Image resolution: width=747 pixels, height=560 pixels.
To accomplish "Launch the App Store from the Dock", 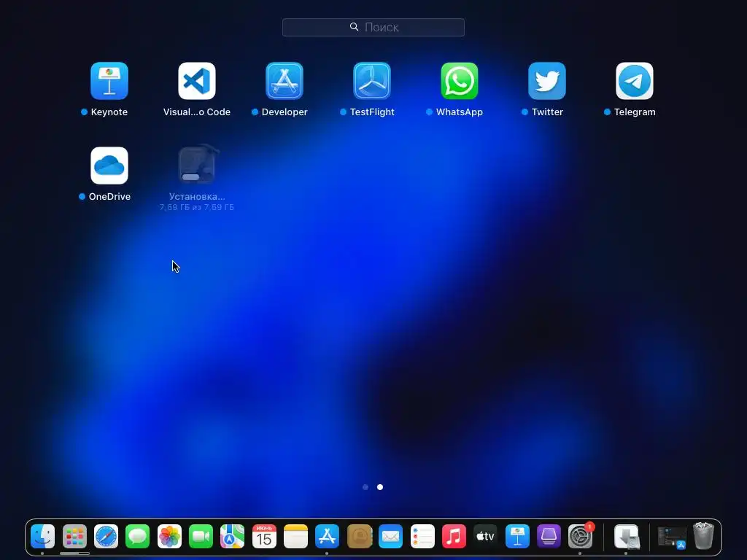I will point(327,536).
